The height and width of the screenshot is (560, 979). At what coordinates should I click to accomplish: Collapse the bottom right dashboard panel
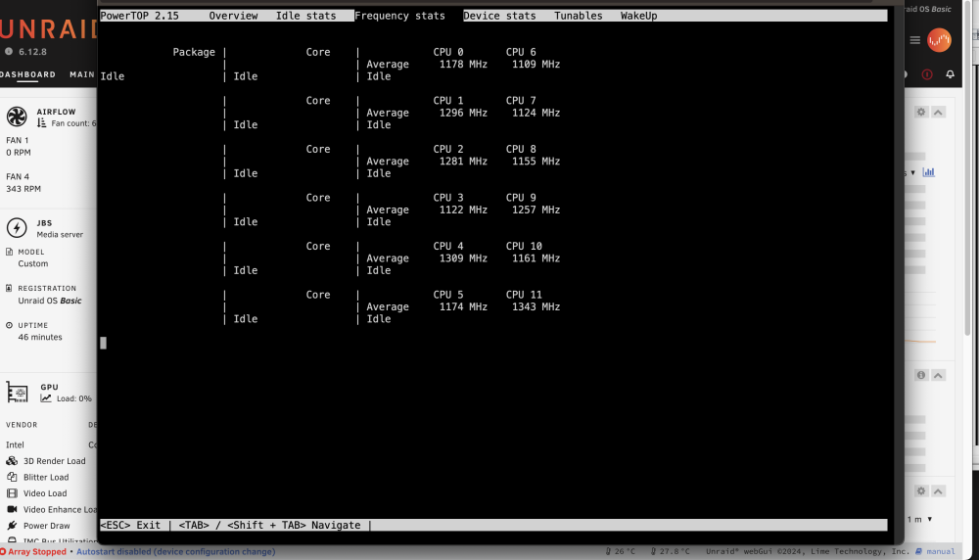tap(938, 491)
